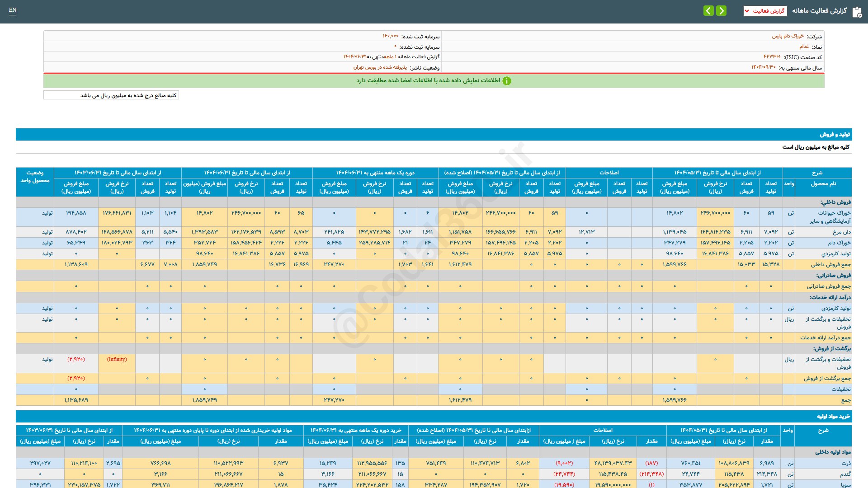Screen dimensions: 868x488
Task: Click the وضعیت محصول-واحد column header
Action: click(35, 177)
